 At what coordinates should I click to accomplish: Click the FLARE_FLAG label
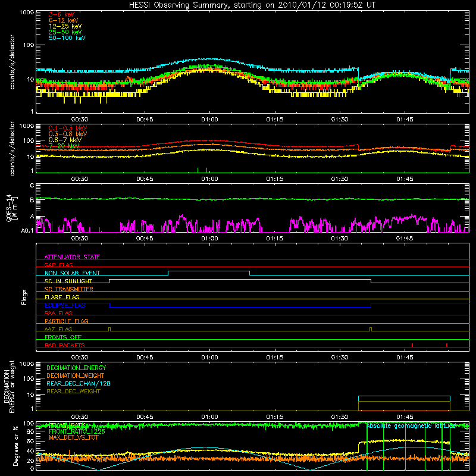[x=62, y=297]
